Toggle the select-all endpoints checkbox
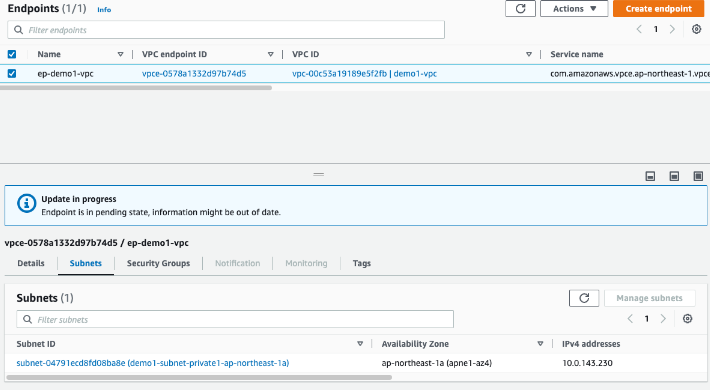Screen dimensions: 710x390 pos(12,54)
